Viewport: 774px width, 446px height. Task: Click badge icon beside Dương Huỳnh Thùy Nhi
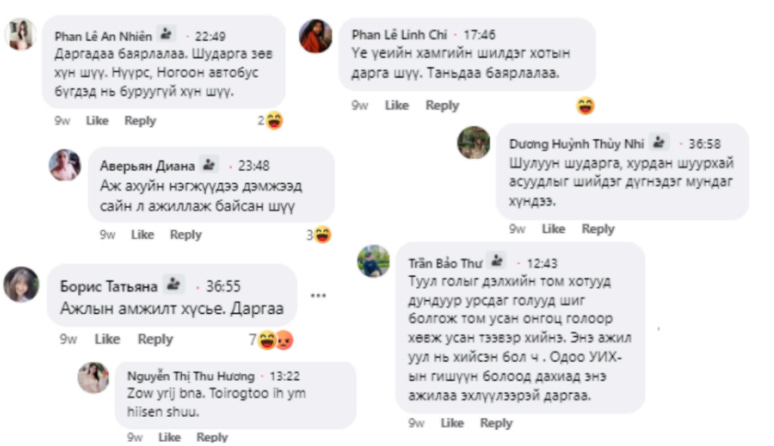click(658, 142)
